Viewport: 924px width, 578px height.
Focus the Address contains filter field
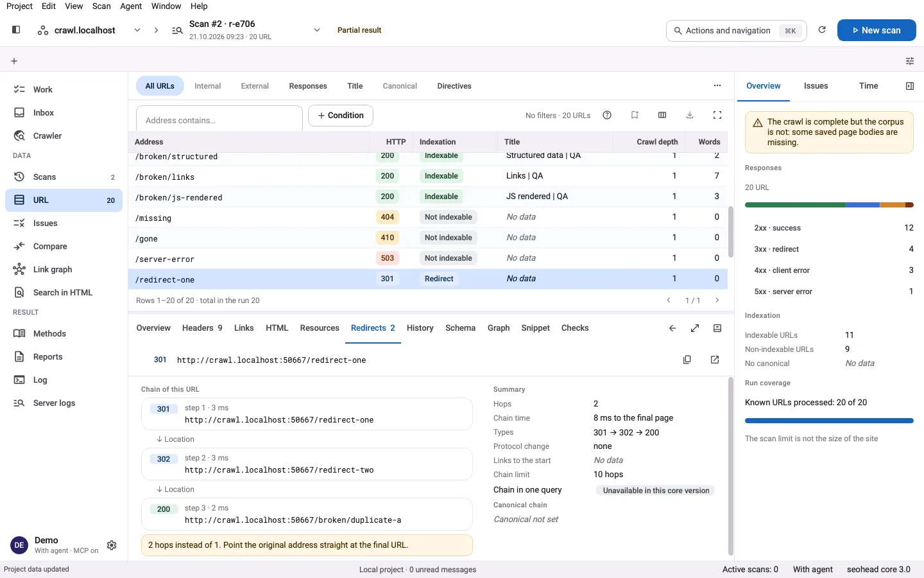tap(219, 119)
